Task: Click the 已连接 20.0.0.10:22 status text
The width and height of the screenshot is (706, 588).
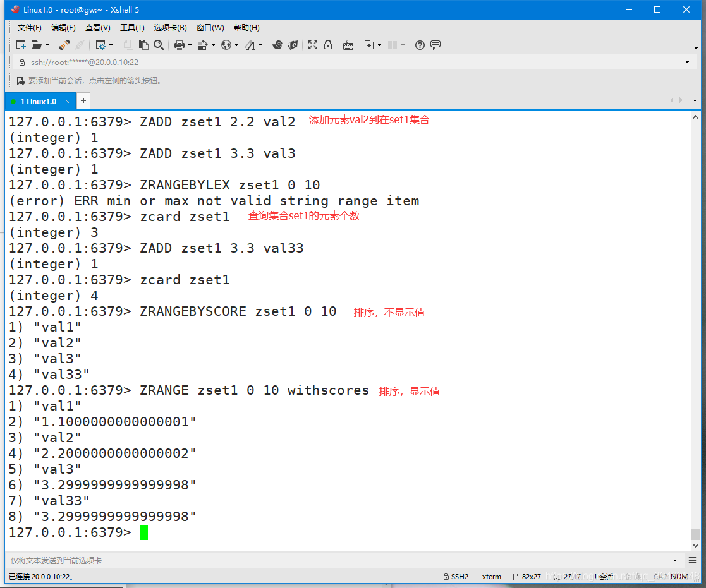Action: coord(41,577)
